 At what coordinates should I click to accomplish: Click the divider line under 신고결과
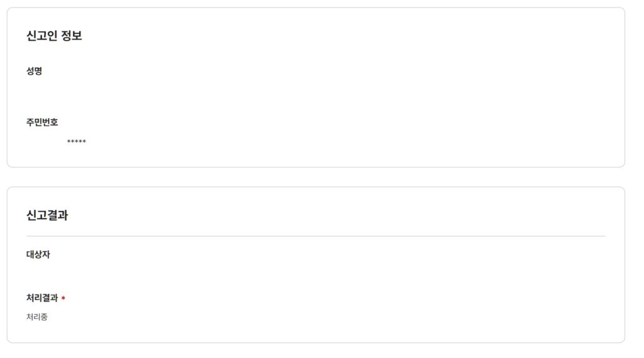pos(316,236)
